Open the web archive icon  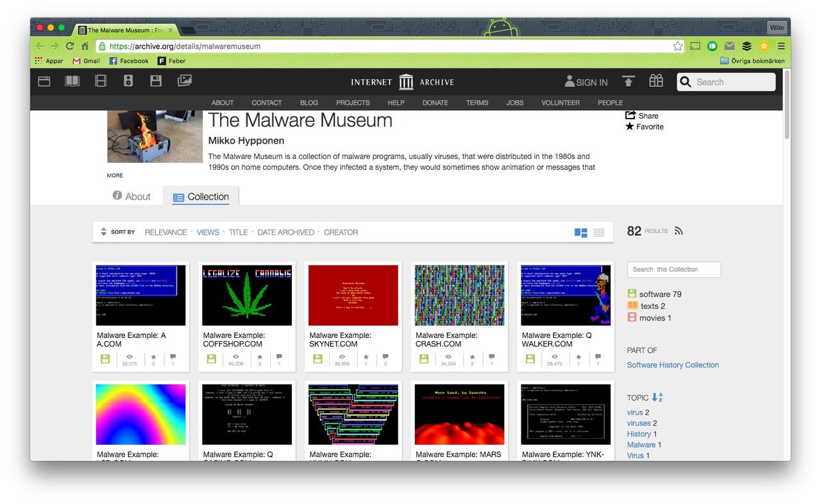(x=44, y=81)
